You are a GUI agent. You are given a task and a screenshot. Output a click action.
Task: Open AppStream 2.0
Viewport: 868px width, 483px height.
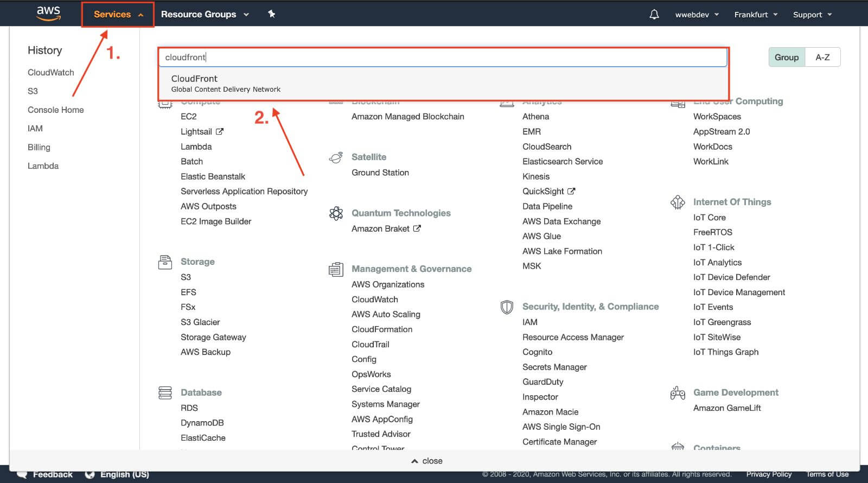pyautogui.click(x=722, y=132)
